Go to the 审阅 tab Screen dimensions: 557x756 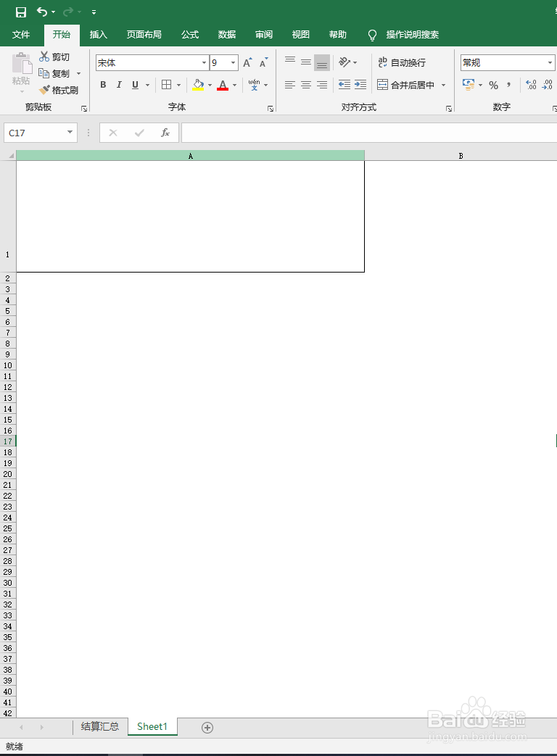(x=264, y=34)
